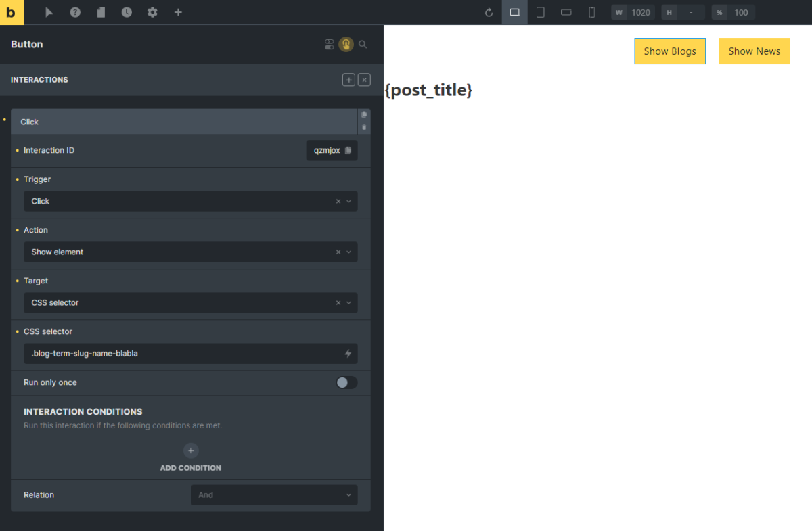
Task: Switch to tablet portrait preview
Action: pyautogui.click(x=541, y=12)
